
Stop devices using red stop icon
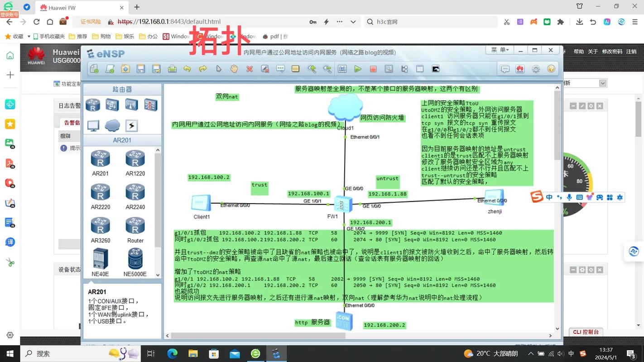(x=373, y=68)
